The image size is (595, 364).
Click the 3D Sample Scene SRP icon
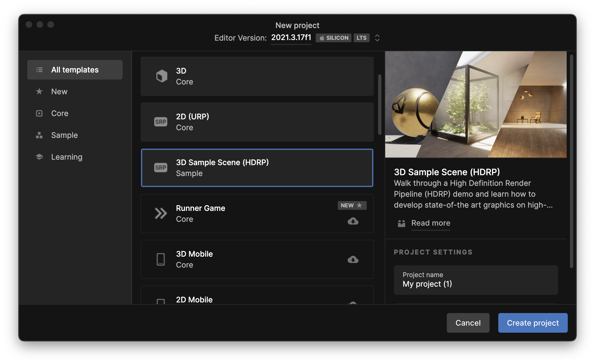pos(161,167)
